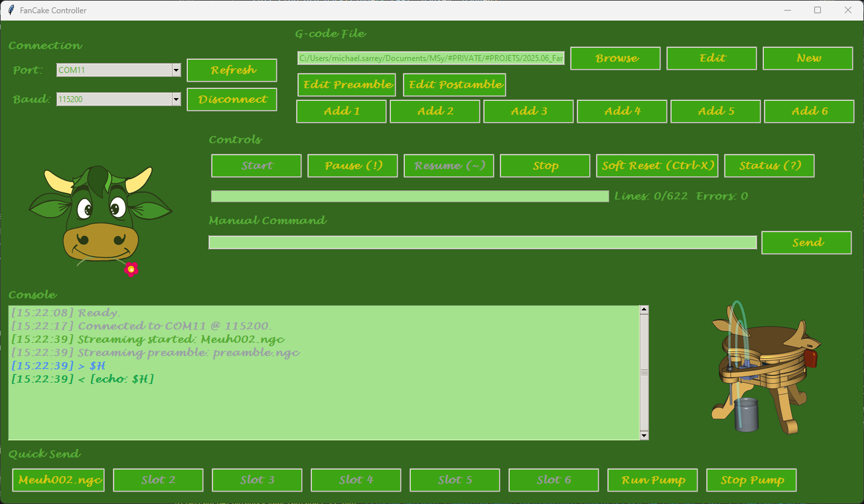The image size is (864, 504).
Task: Click the FanCake feather title bar icon
Action: click(x=11, y=10)
